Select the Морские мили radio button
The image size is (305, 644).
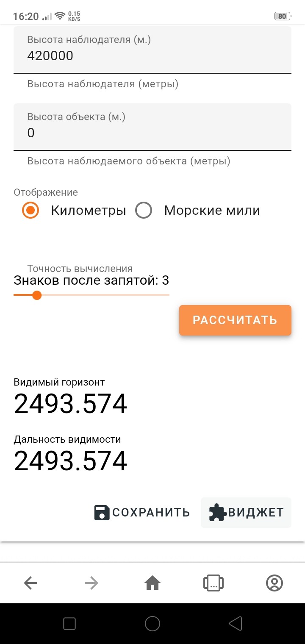[144, 211]
